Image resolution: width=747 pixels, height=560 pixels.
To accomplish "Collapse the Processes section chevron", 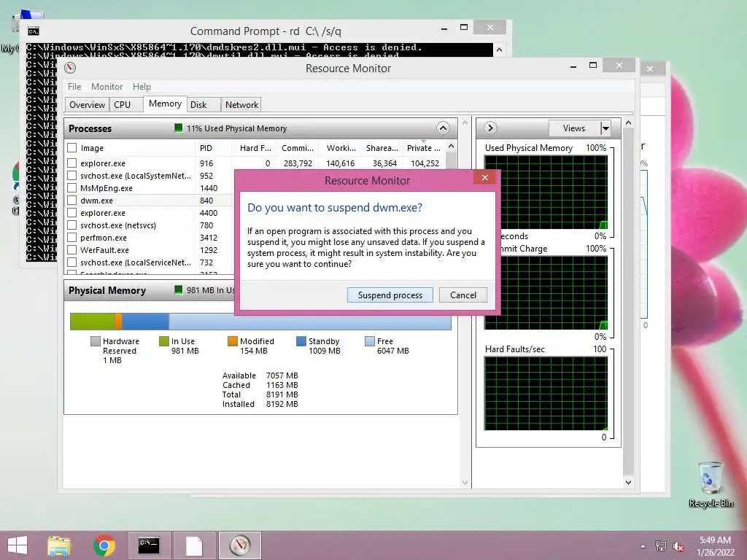I will 443,128.
